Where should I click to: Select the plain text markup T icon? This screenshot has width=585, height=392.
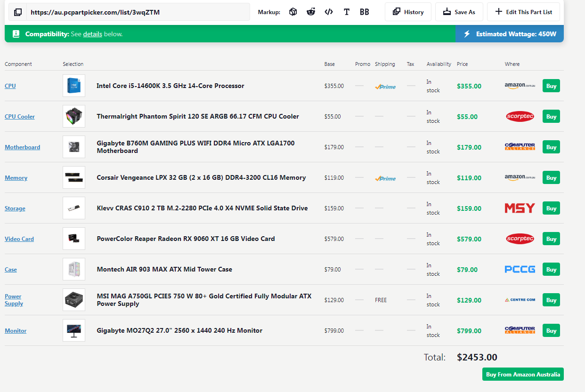(x=347, y=12)
